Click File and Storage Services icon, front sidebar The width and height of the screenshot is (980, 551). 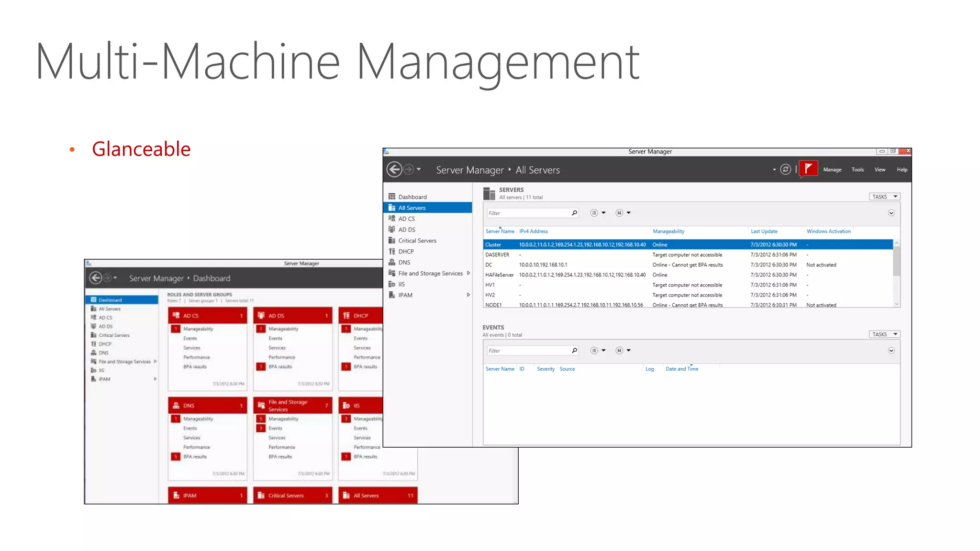pos(392,273)
